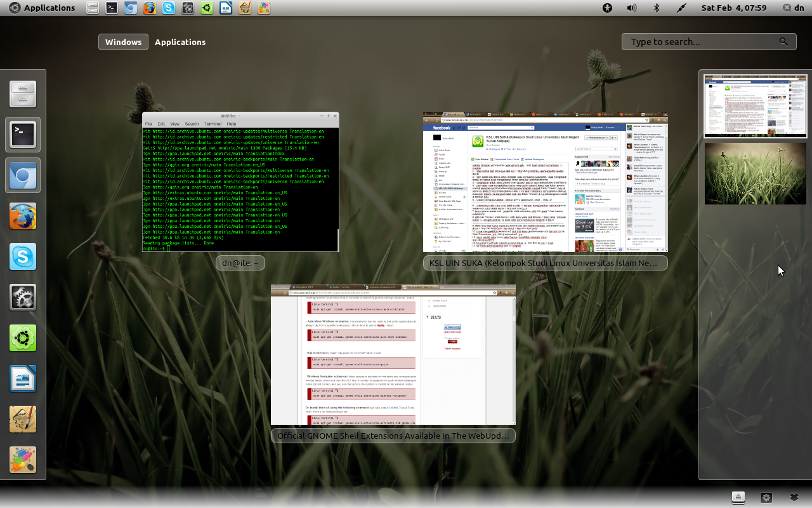Open the gear tweak tool in top panel
Screen dimensions: 812x508
(x=188, y=8)
